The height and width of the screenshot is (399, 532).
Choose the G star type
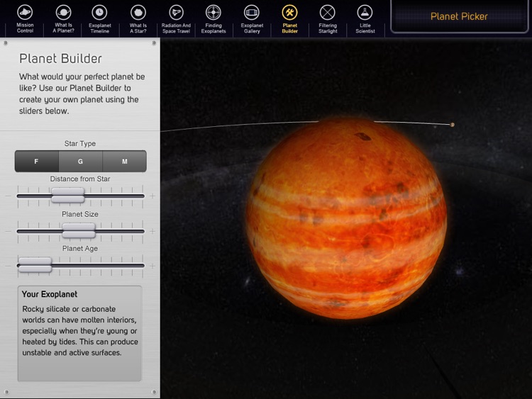click(80, 162)
